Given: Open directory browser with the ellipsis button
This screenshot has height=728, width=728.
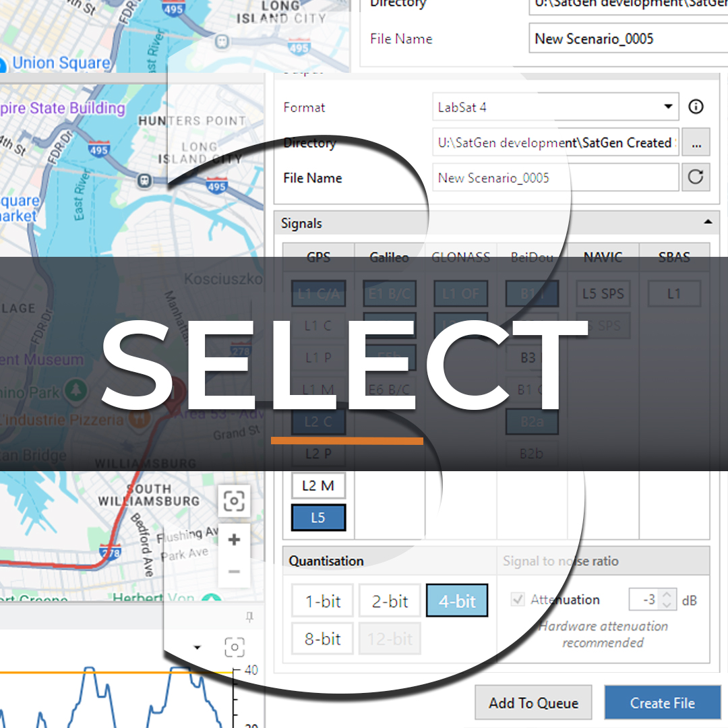Looking at the screenshot, I should tap(696, 143).
